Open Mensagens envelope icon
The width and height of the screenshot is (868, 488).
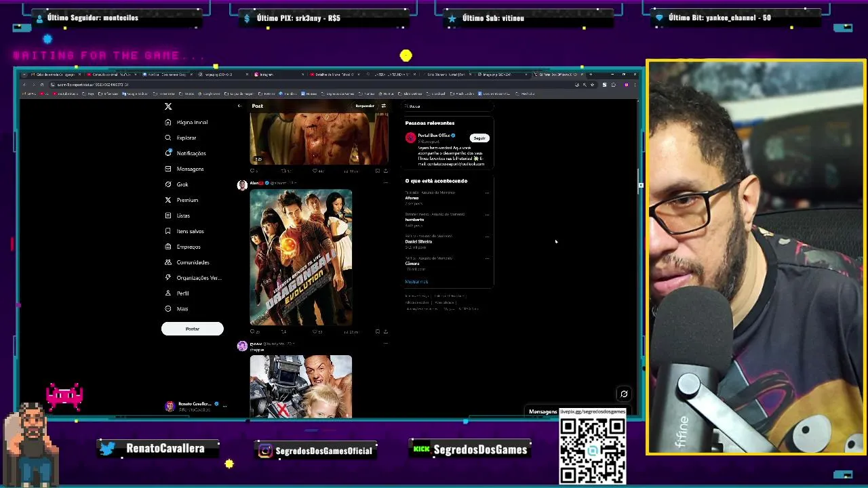pyautogui.click(x=168, y=169)
